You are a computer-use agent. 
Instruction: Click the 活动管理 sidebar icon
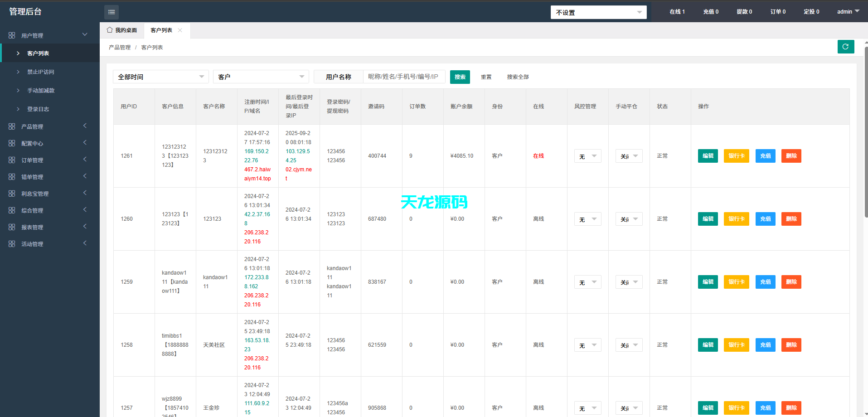12,243
